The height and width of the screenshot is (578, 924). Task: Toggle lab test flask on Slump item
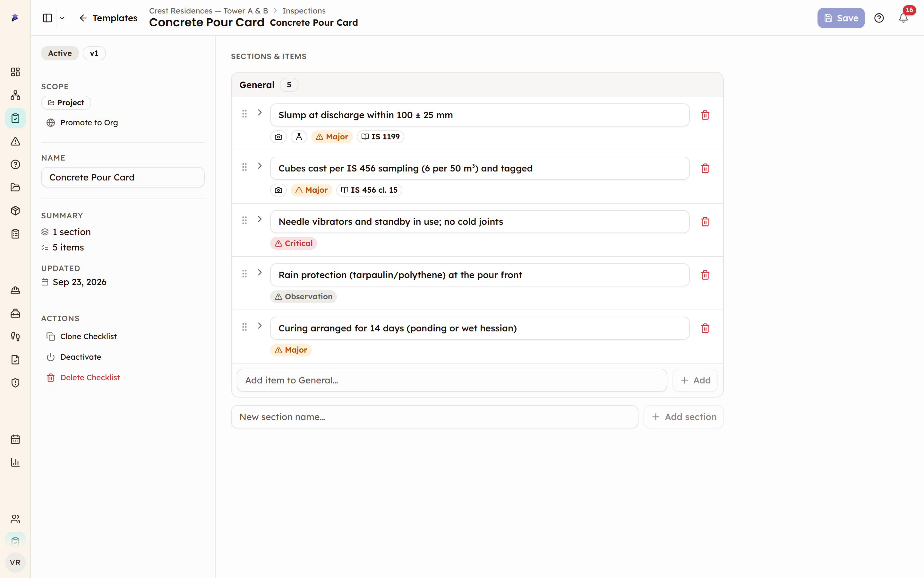pos(299,136)
